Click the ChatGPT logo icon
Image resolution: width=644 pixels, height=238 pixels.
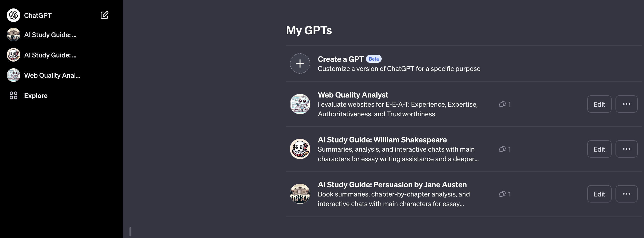pos(13,15)
